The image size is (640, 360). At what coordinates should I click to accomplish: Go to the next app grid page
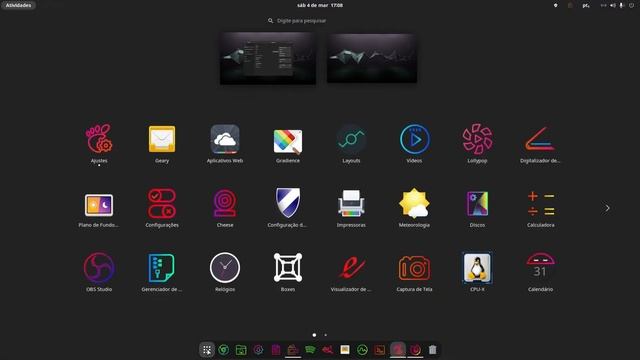coord(607,208)
